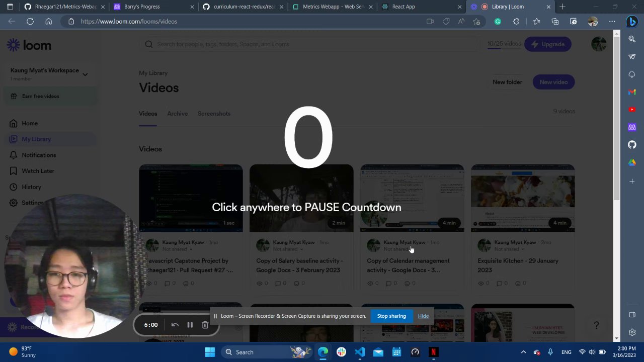Hide the screen sharing notification bar

pos(423,316)
